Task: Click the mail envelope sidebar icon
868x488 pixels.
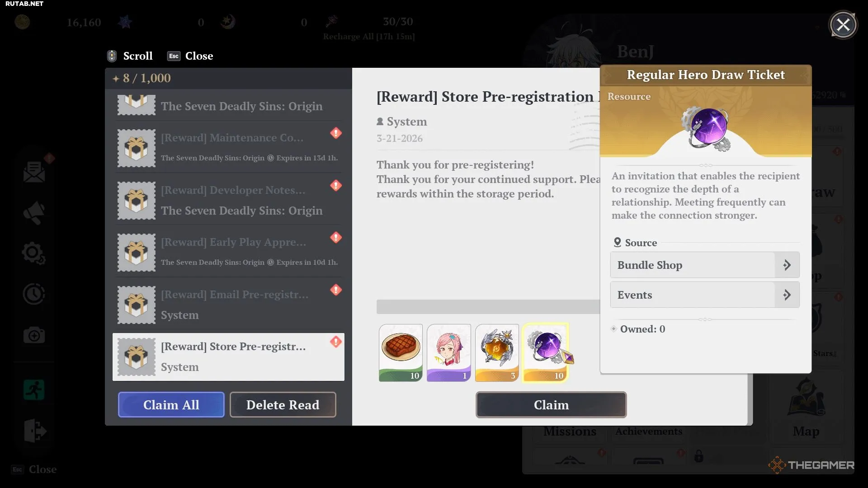Action: coord(34,172)
